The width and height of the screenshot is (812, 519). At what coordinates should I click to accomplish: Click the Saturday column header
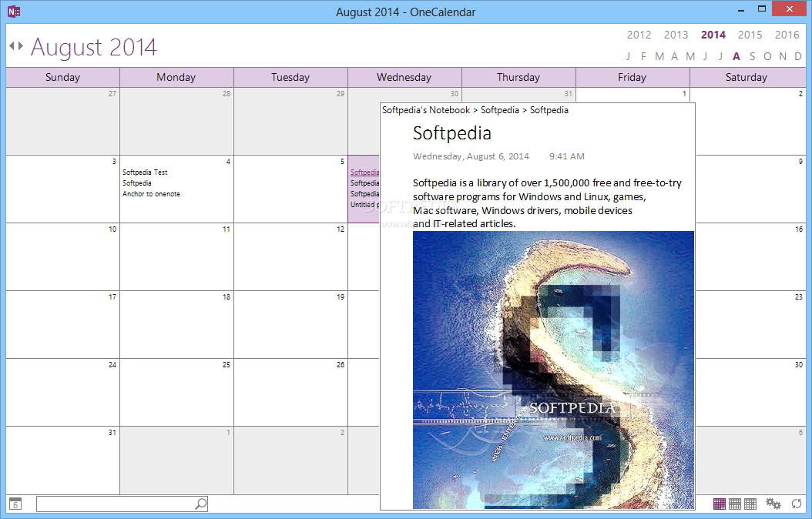click(747, 77)
